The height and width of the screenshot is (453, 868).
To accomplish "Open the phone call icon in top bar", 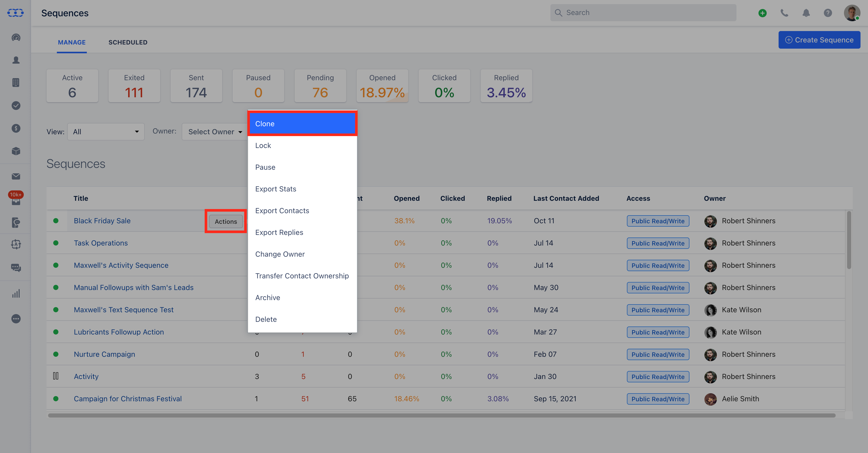I will coord(785,13).
